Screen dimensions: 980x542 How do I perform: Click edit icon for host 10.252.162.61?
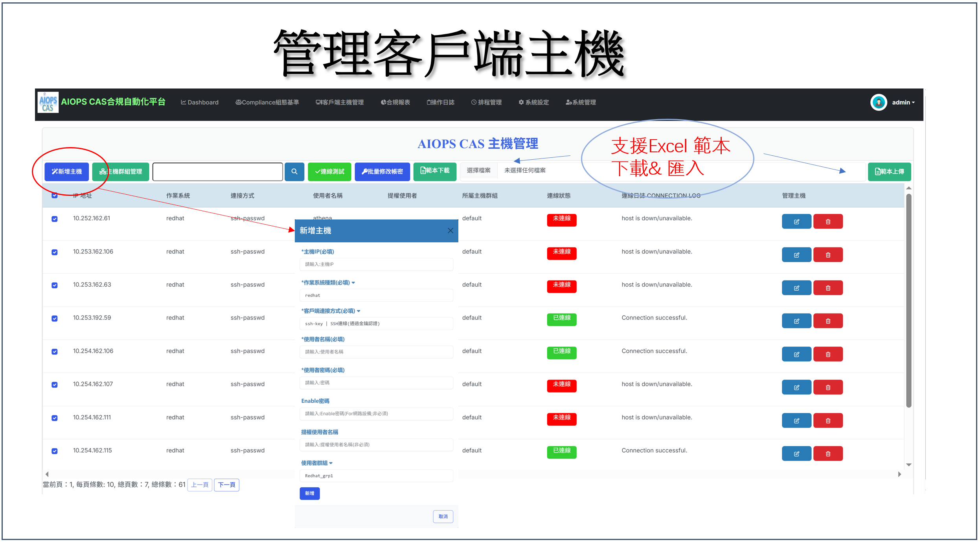(796, 221)
